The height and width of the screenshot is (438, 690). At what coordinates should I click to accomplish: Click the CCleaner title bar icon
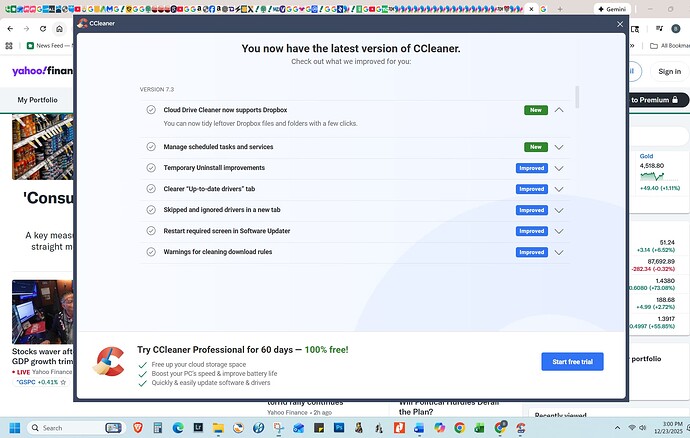[82, 23]
